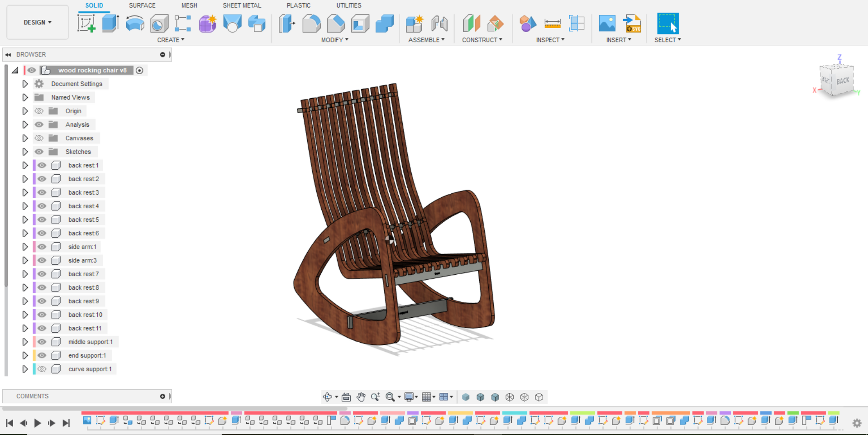Show the hidden curve support:1 component

click(42, 369)
